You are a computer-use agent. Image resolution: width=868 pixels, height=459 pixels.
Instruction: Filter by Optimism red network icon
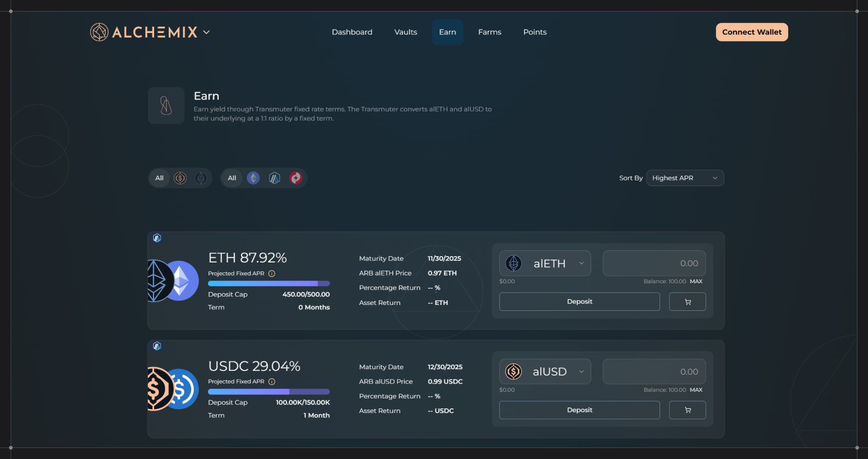pyautogui.click(x=296, y=178)
